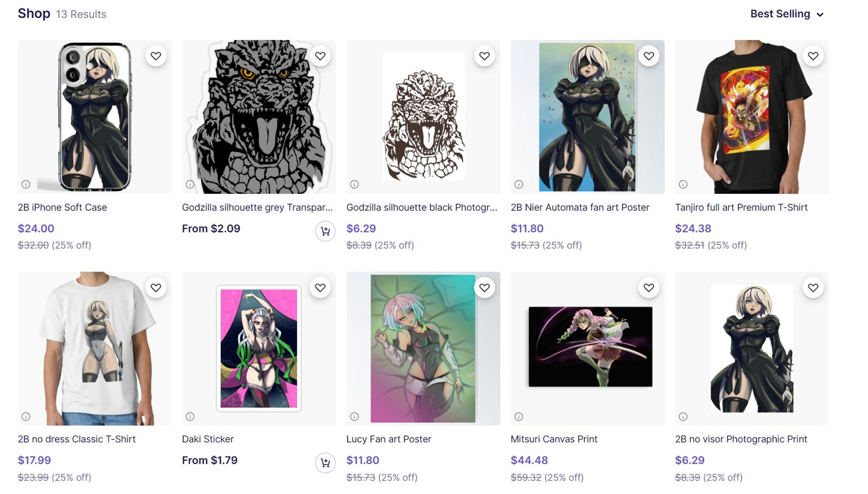
Task: Show info for 2B iPhone Soft Case
Action: [26, 184]
